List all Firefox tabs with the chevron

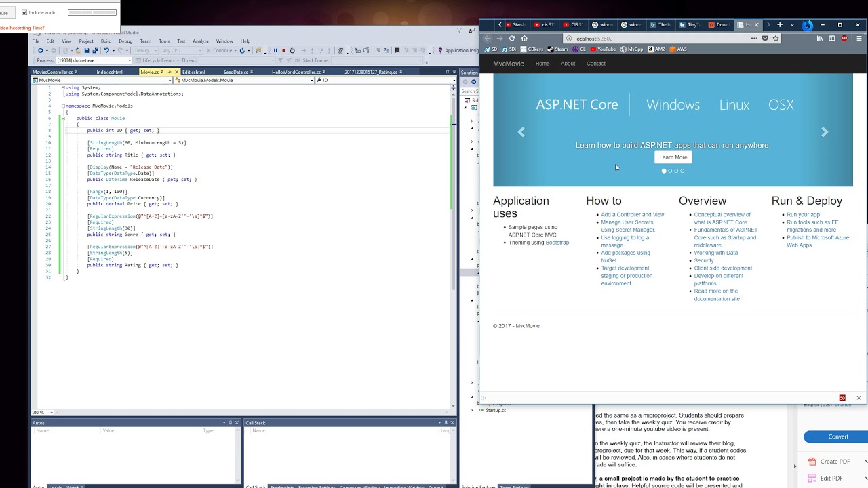click(792, 25)
